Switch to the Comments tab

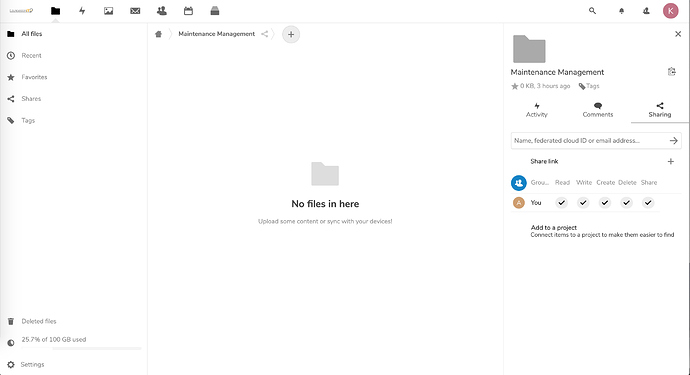(x=598, y=110)
